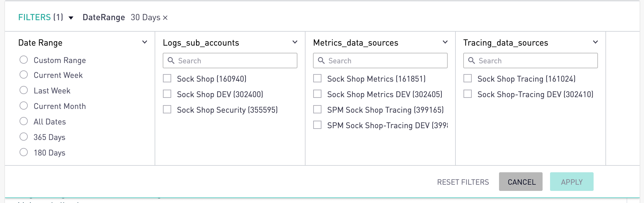This screenshot has height=203, width=644.
Task: Collapse the Tracing_data_sources chevron
Action: coord(595,42)
